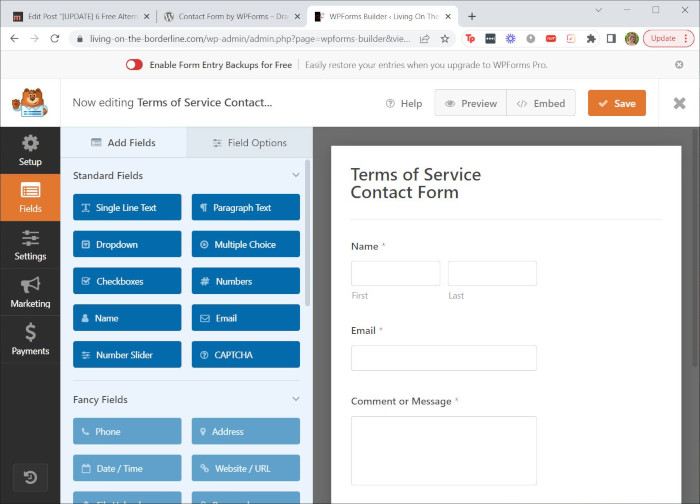Add an Email field
This screenshot has height=504, width=700.
[x=246, y=318]
